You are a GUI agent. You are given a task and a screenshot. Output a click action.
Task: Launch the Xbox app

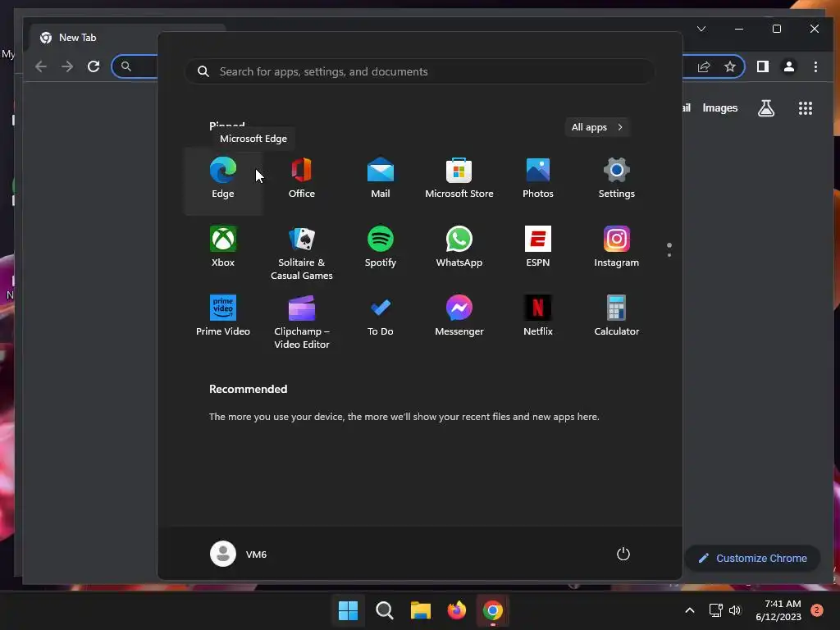223,249
